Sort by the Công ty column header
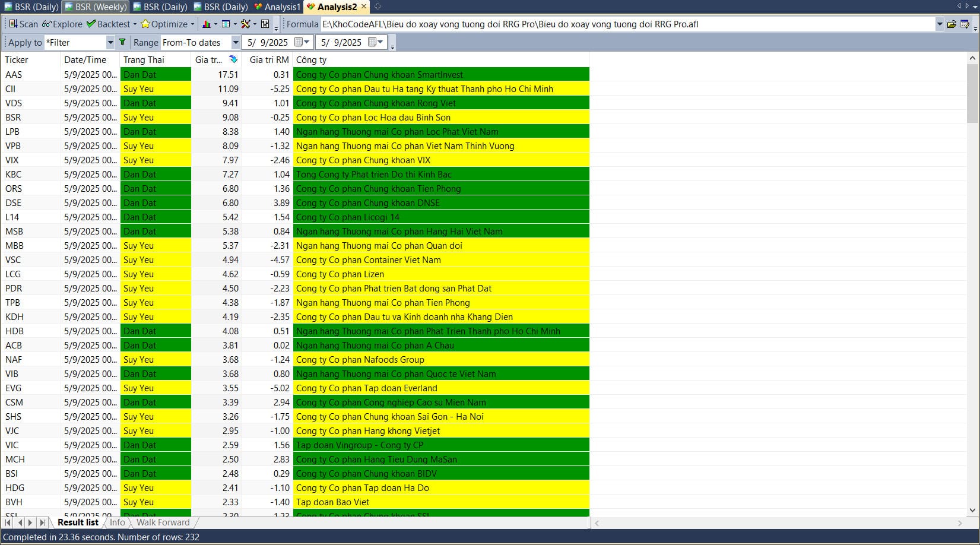This screenshot has width=980, height=545. (441, 59)
